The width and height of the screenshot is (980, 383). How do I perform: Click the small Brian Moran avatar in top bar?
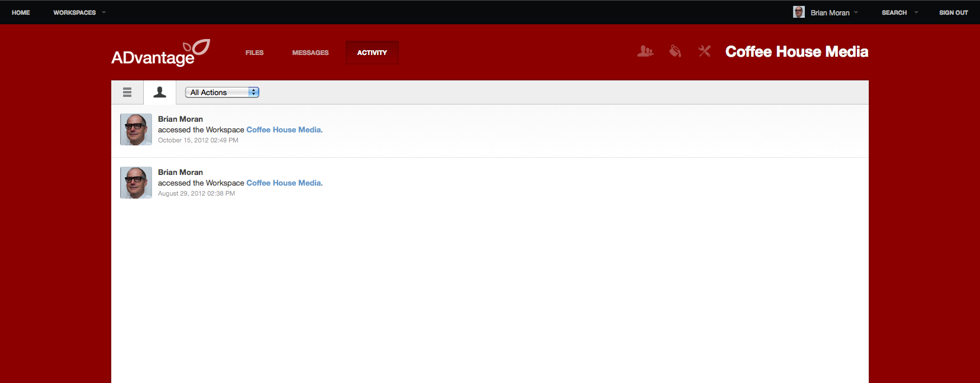pyautogui.click(x=799, y=12)
